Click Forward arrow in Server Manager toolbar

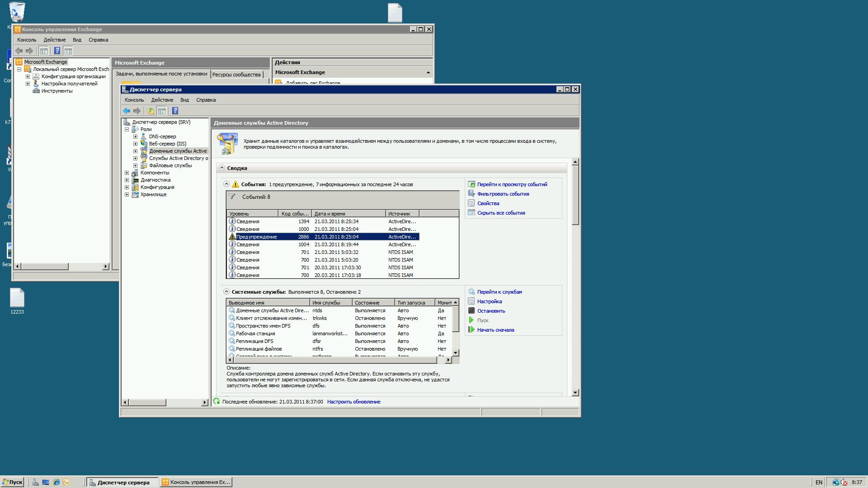pos(137,111)
